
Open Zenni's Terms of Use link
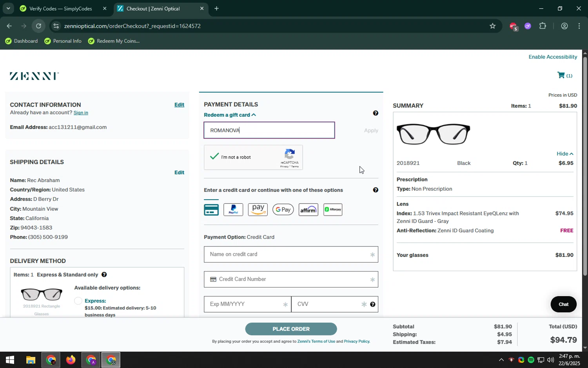316,341
